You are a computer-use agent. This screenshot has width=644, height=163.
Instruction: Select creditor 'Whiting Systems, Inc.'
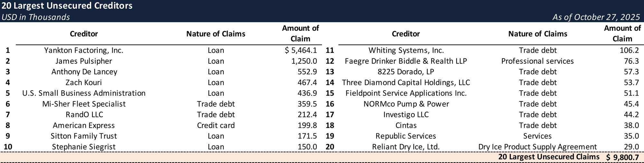coord(406,51)
